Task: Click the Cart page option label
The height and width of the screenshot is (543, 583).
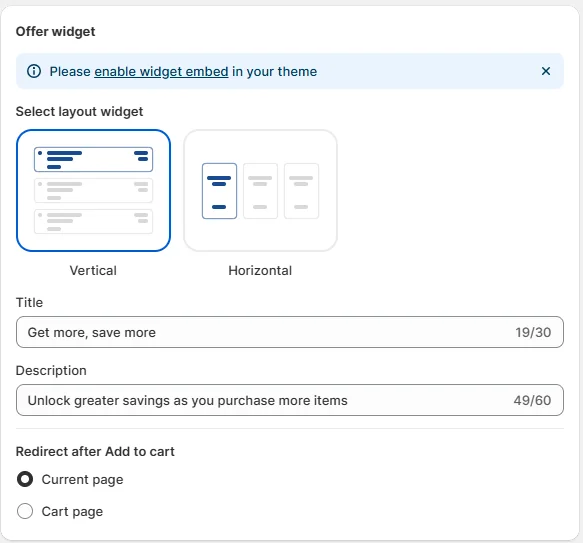Action: [72, 512]
